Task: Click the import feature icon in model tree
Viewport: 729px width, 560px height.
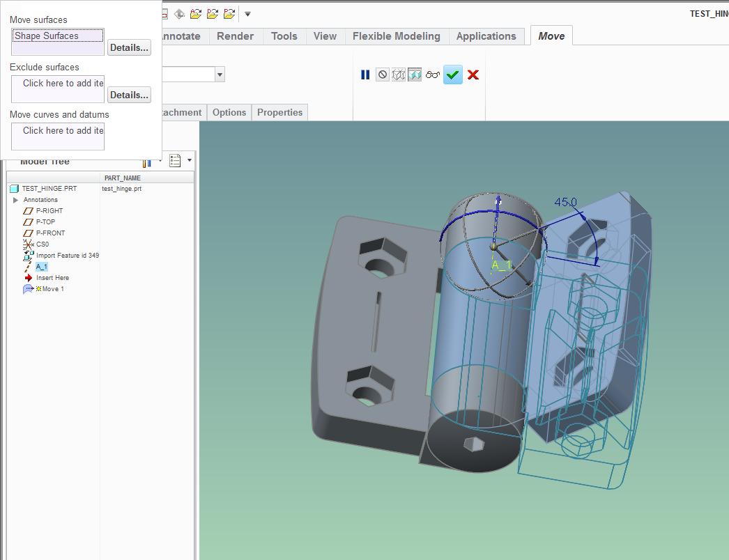Action: point(29,256)
